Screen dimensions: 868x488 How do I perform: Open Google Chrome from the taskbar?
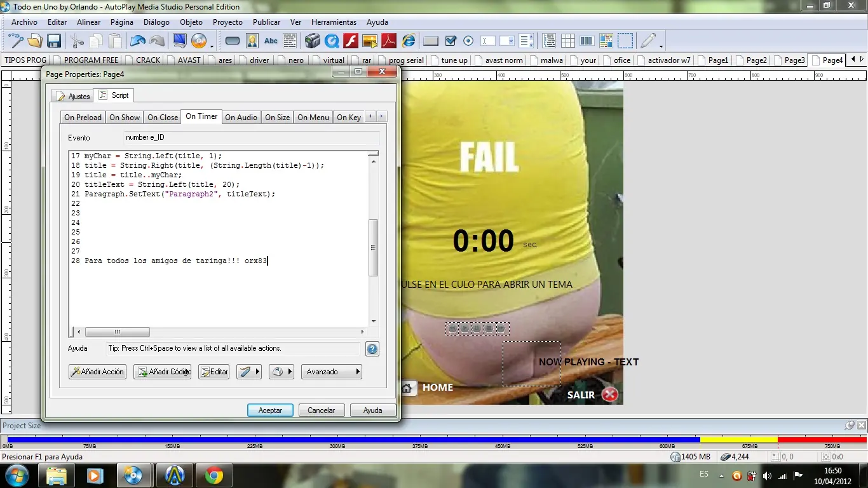214,475
